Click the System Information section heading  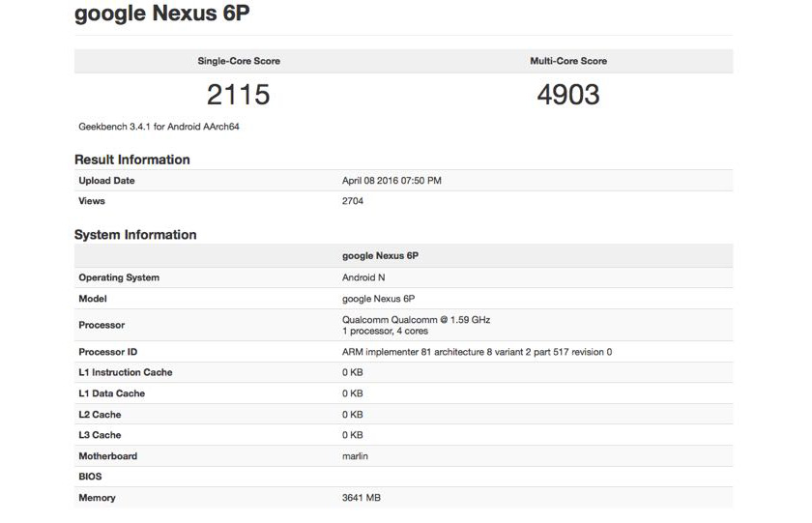(x=135, y=235)
